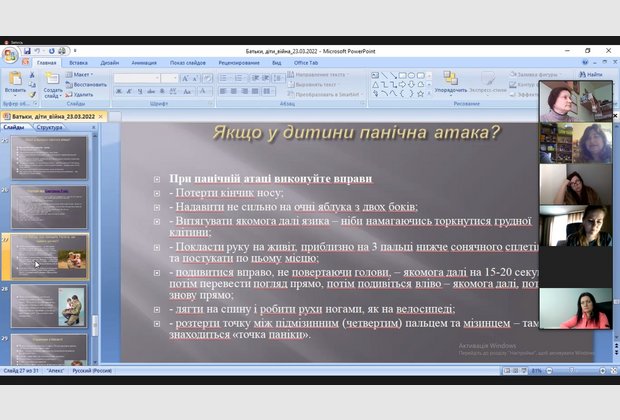620x420 pixels.
Task: Toggle italic text formatting
Action: tap(128, 91)
